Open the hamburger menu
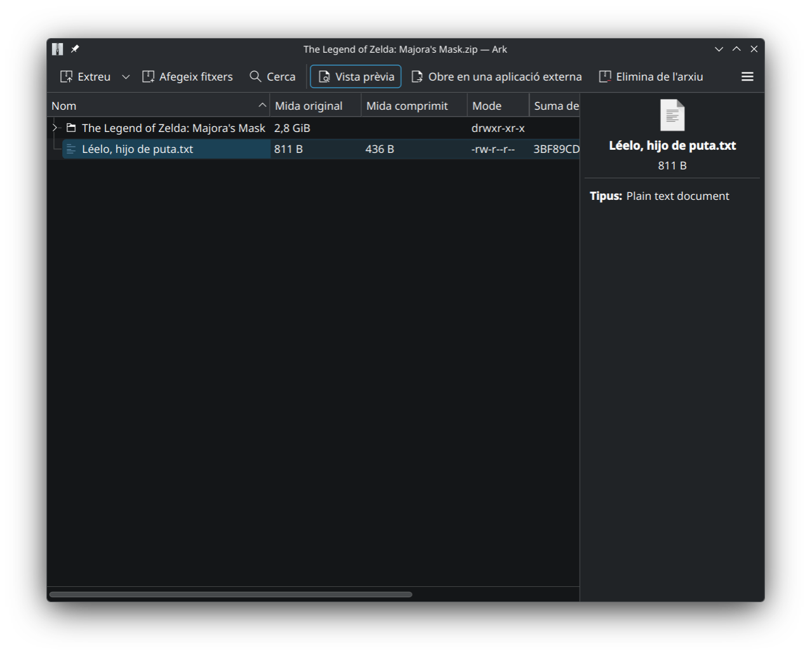Viewport: 812px width, 658px height. click(x=747, y=77)
